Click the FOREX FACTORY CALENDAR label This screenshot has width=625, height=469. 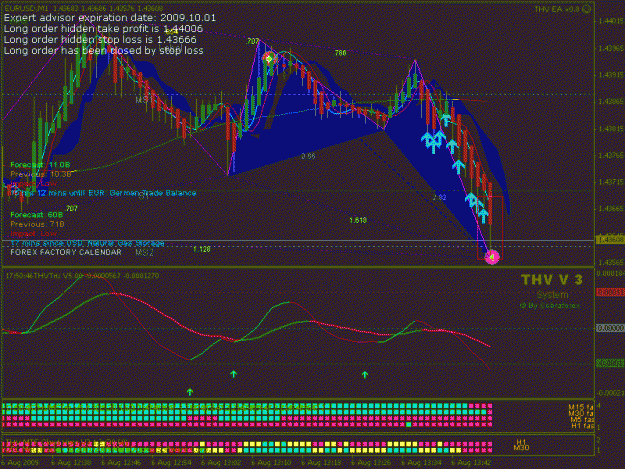[x=66, y=252]
